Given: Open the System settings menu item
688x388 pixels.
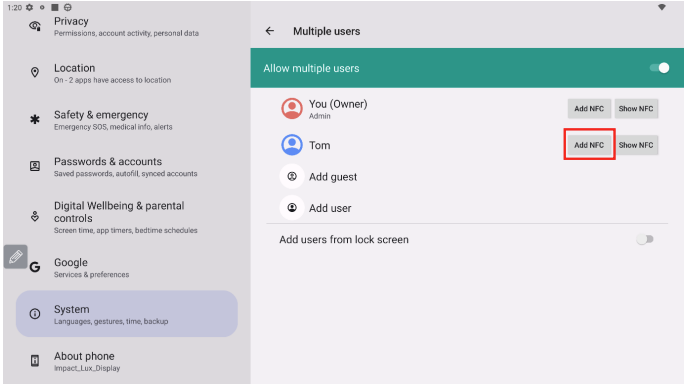Looking at the screenshot, I should tap(127, 314).
